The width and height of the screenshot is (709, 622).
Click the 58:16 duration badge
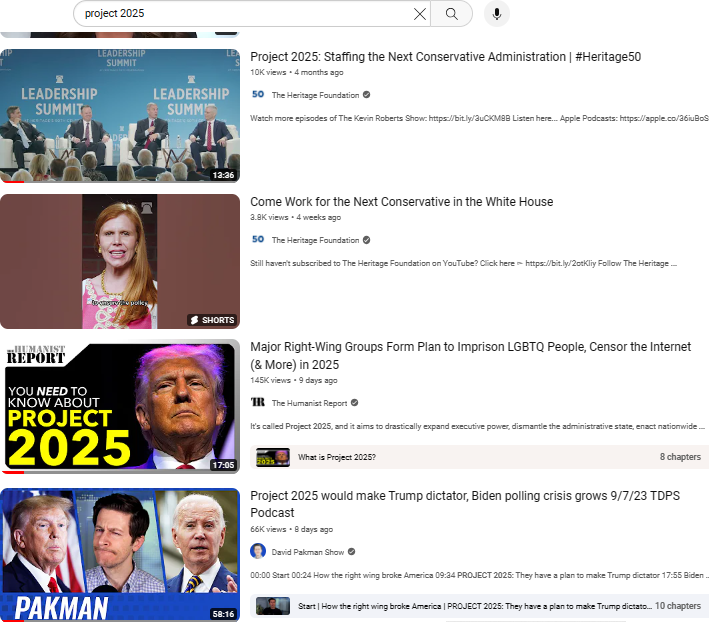223,614
